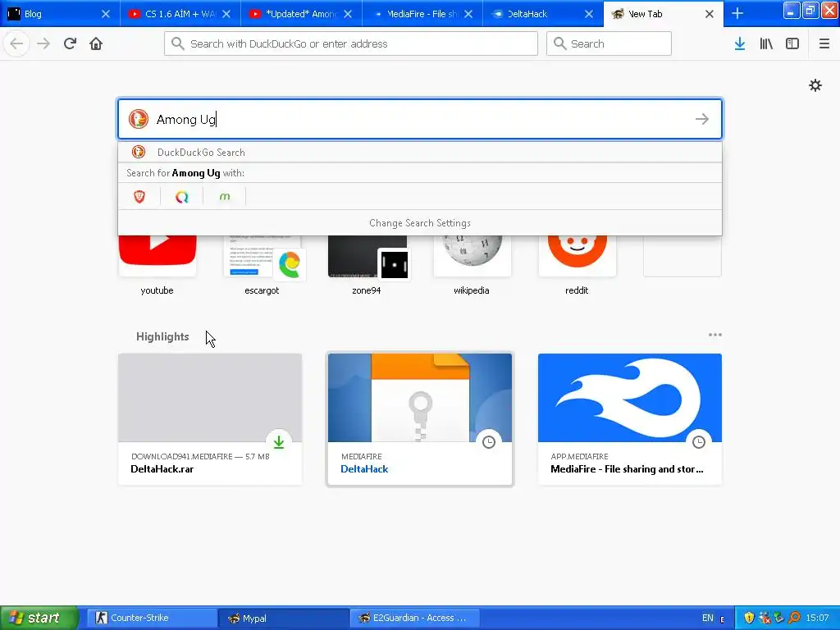Focus the DuckDuckGo address bar

(x=351, y=43)
